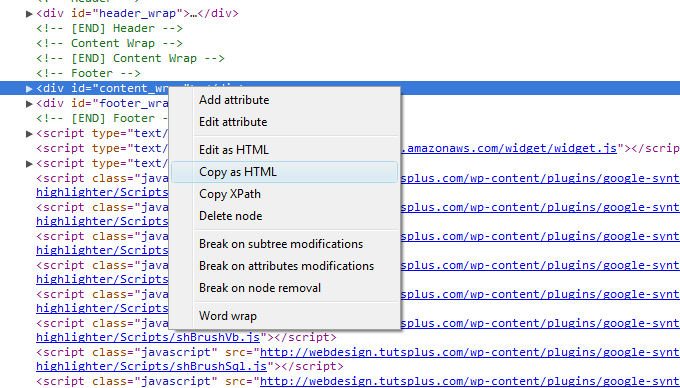Select the opening Content Wrap comment line

point(109,43)
